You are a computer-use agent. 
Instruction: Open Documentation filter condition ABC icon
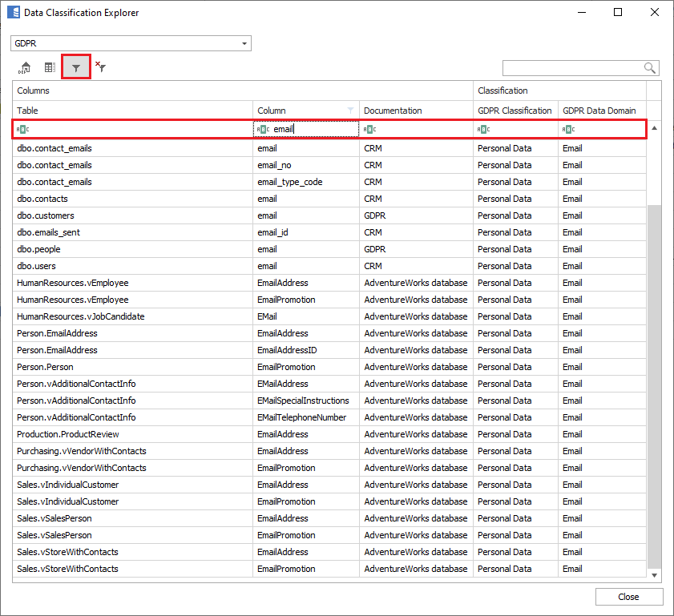[369, 129]
